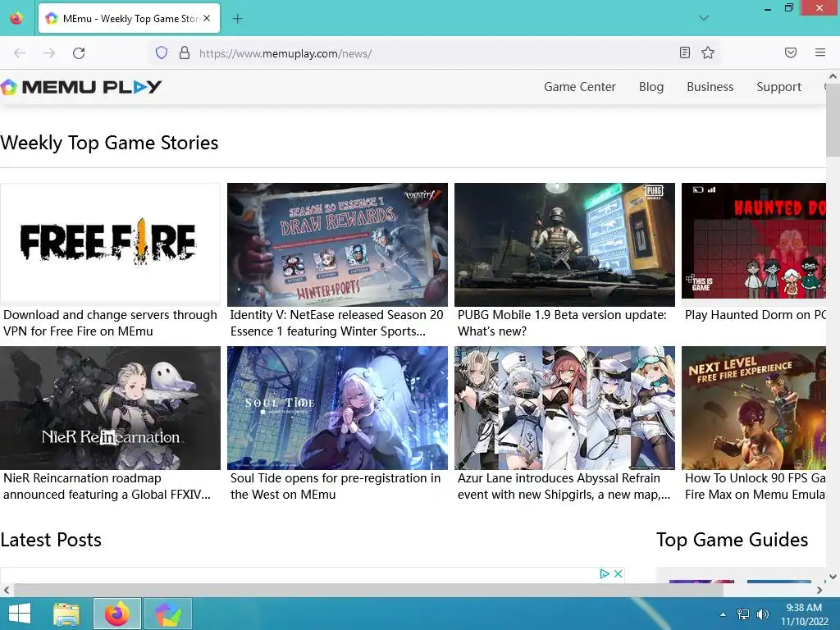This screenshot has width=840, height=630.
Task: Open the Identity V Draw Rewards thumbnail
Action: (337, 244)
